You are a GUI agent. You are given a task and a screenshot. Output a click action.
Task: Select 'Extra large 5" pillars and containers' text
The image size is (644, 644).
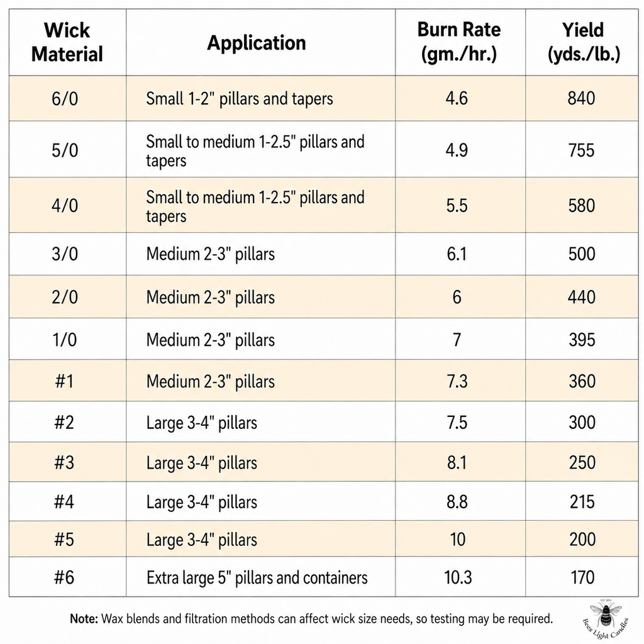(257, 578)
